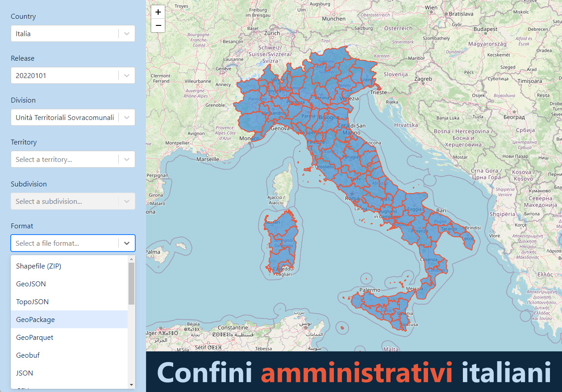Click the format list scrollbar thumb
This screenshot has width=562, height=392.
pos(131,283)
